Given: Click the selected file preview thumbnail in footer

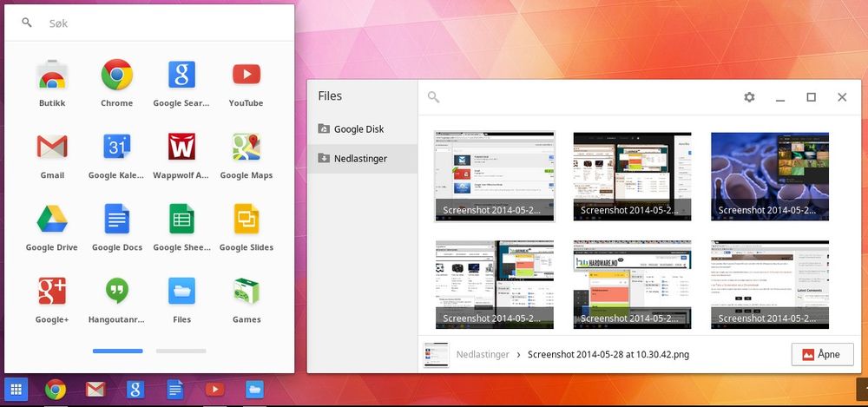Looking at the screenshot, I should pyautogui.click(x=437, y=355).
